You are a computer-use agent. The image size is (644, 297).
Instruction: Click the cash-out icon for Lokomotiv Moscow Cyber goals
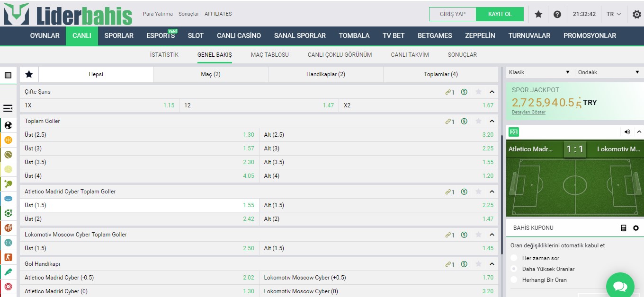(464, 235)
